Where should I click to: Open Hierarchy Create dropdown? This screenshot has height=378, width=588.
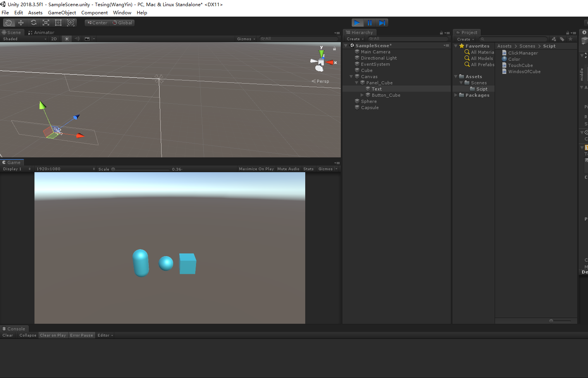pyautogui.click(x=355, y=39)
